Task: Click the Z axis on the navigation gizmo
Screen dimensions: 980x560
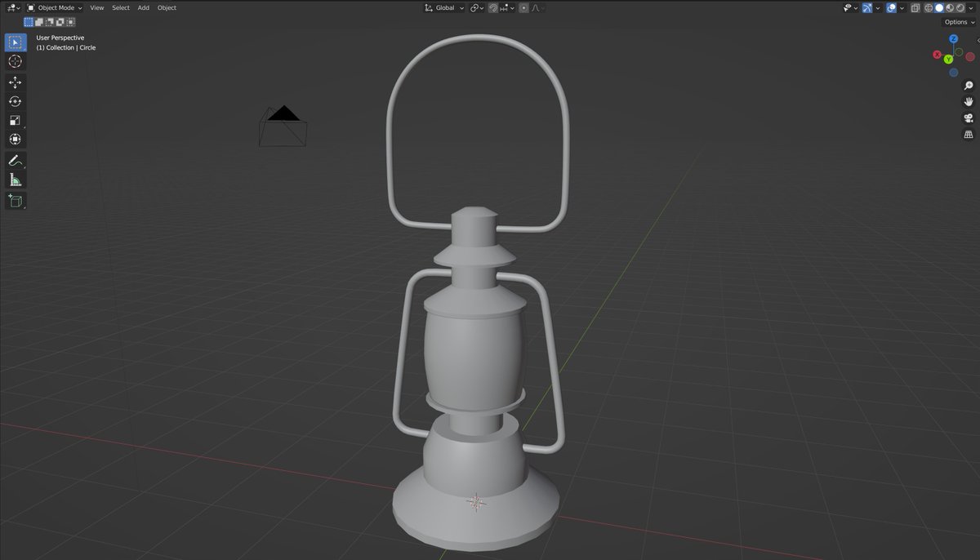Action: (x=953, y=38)
